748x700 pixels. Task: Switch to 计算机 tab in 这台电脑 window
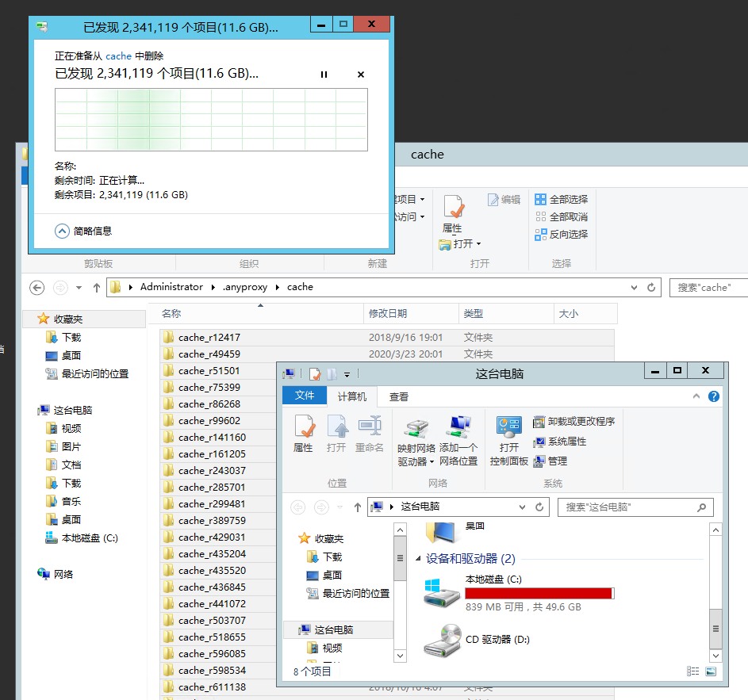(352, 396)
